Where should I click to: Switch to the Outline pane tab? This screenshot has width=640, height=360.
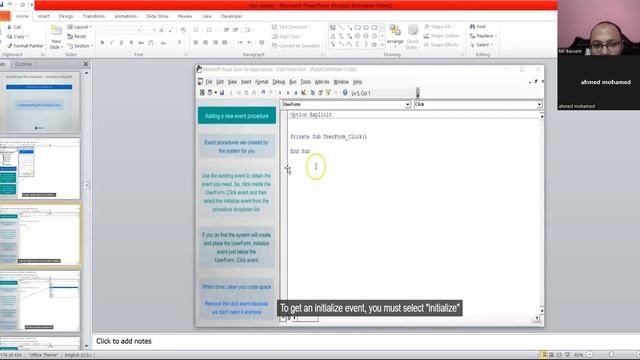click(x=23, y=64)
